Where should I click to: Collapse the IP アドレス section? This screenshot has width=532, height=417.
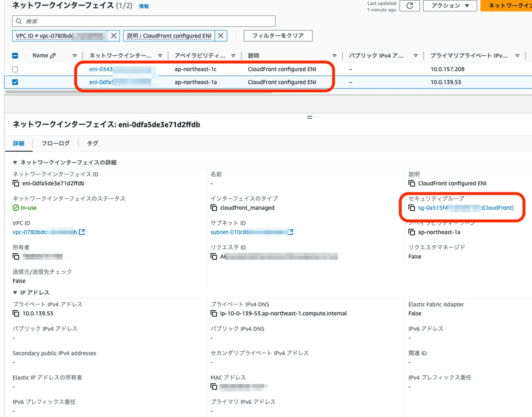[x=15, y=293]
